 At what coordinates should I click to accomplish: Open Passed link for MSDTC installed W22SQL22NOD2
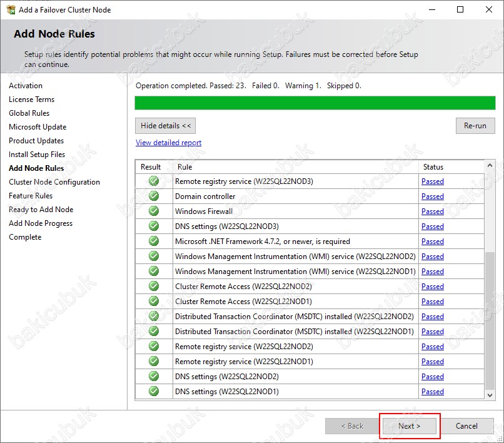(x=432, y=316)
